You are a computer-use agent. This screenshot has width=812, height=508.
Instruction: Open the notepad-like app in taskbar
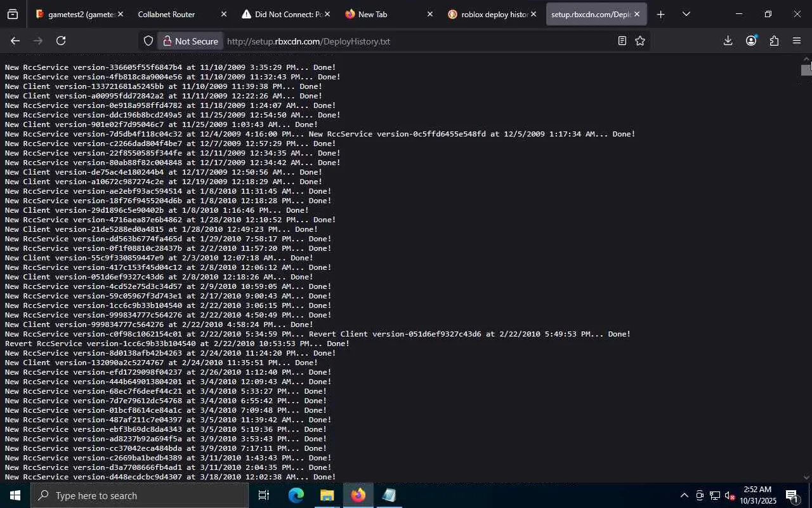click(389, 495)
